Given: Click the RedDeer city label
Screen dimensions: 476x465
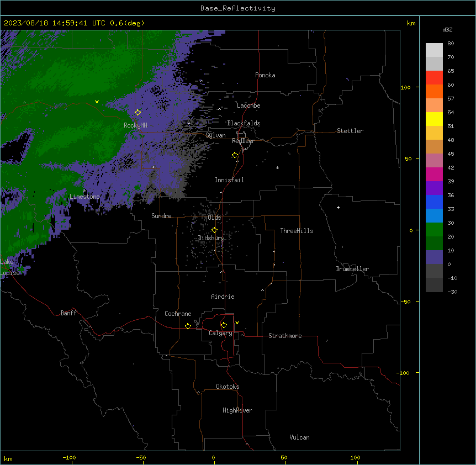Looking at the screenshot, I should pos(243,141).
